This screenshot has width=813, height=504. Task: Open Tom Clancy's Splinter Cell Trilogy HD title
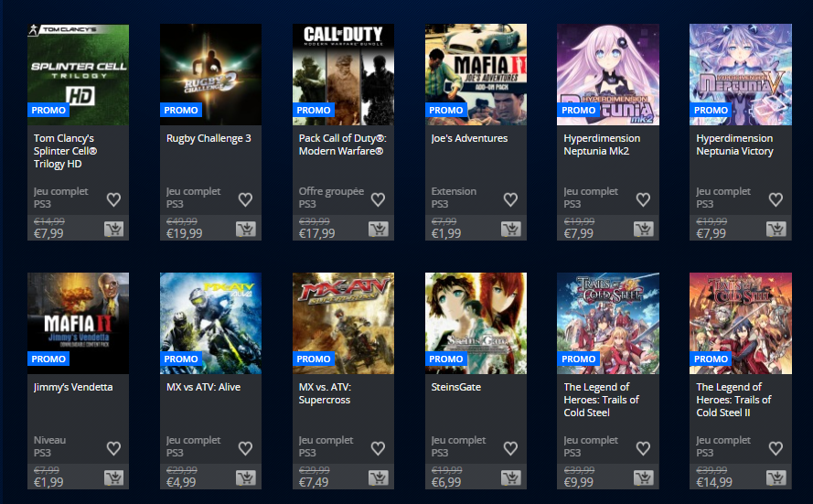[x=65, y=151]
